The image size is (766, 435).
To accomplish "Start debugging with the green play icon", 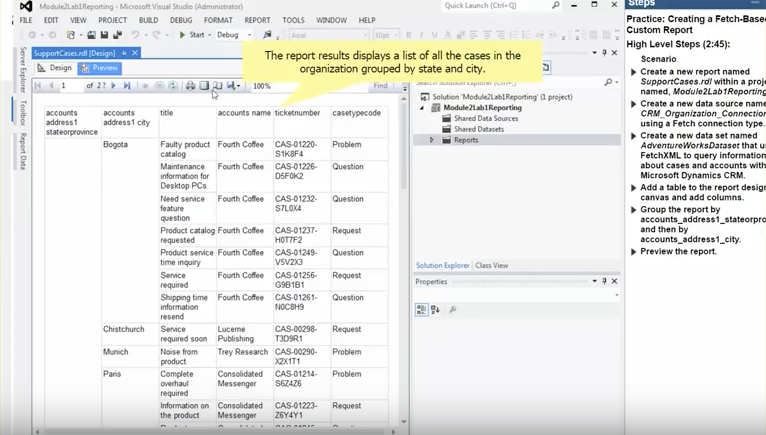I will pos(182,35).
